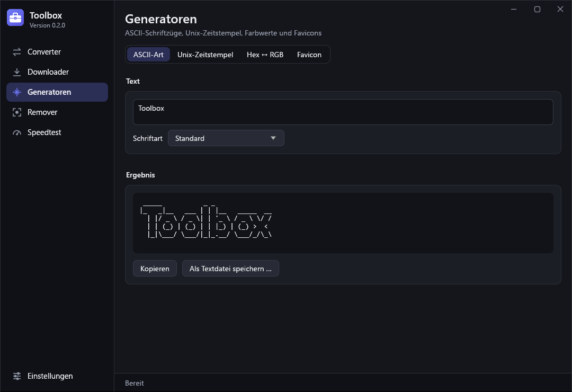The image size is (572, 392).
Task: Click the ASCII art result output
Action: [x=343, y=223]
